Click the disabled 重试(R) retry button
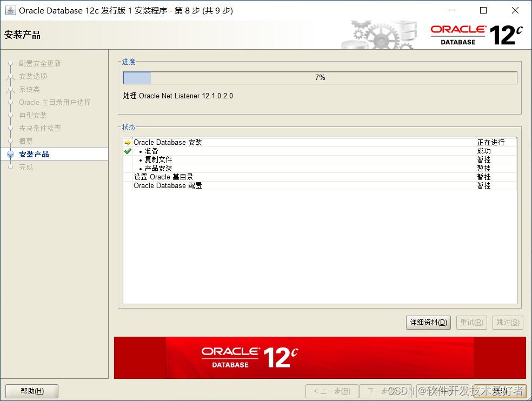Image resolution: width=532 pixels, height=401 pixels. (x=471, y=322)
